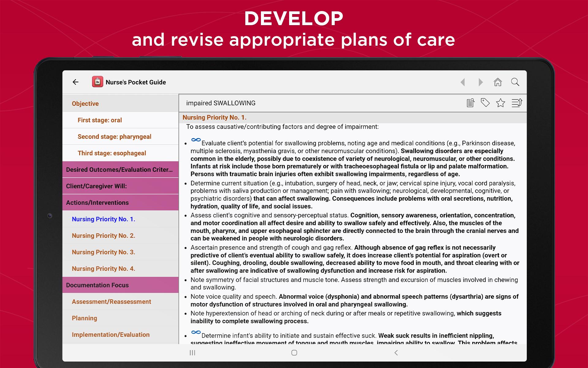
Task: Click 'Note symmetry of facial structures' bullet
Action: [x=354, y=284]
